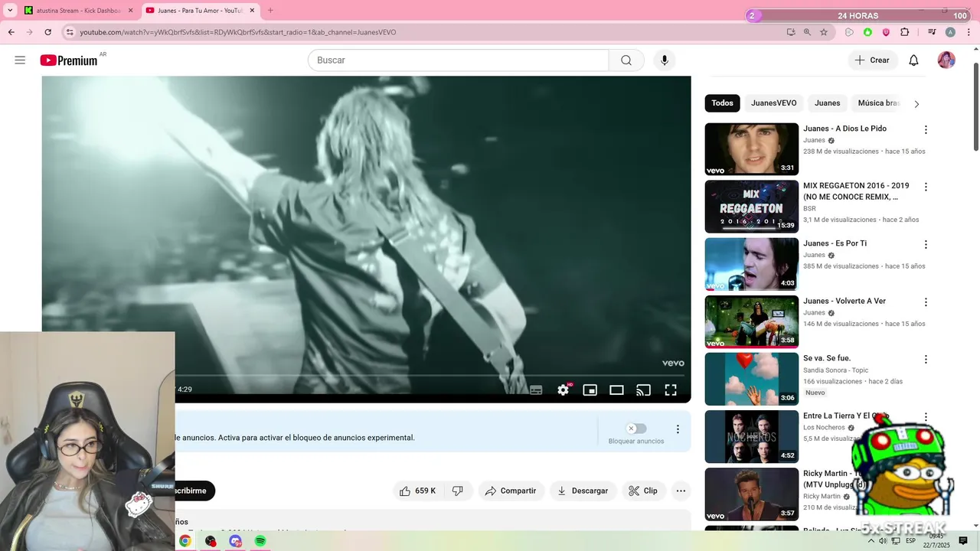The width and height of the screenshot is (980, 551).
Task: Open the Extensions puzzle-piece menu
Action: coord(904,32)
